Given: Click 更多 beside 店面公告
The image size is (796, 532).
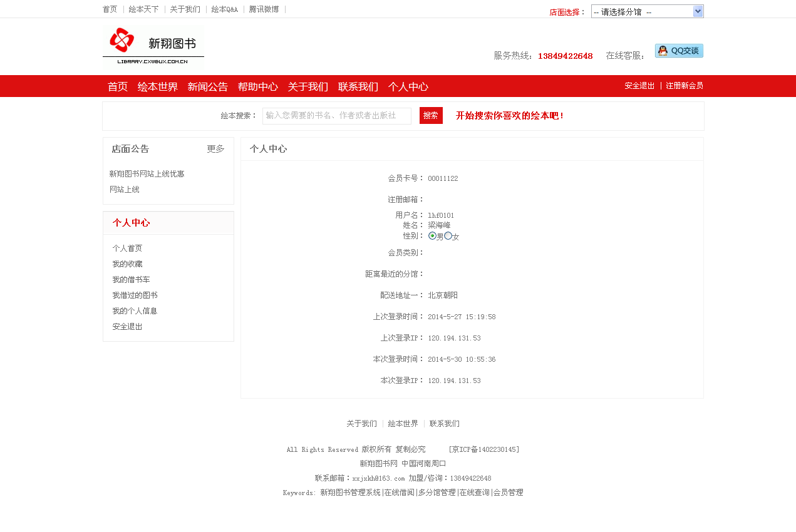Looking at the screenshot, I should pyautogui.click(x=215, y=149).
